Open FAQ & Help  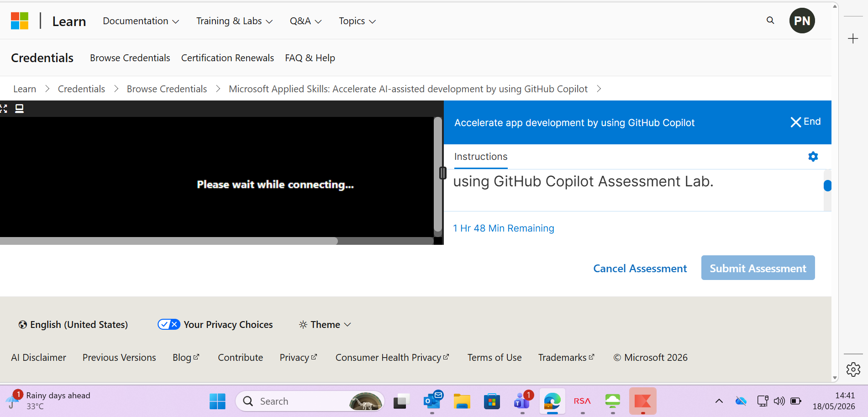pyautogui.click(x=310, y=58)
